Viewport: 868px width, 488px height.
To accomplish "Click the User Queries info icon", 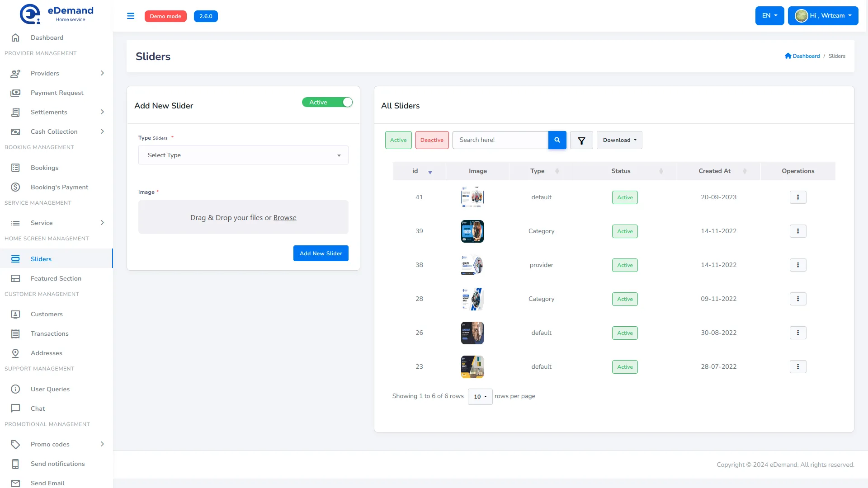I will pos(15,389).
